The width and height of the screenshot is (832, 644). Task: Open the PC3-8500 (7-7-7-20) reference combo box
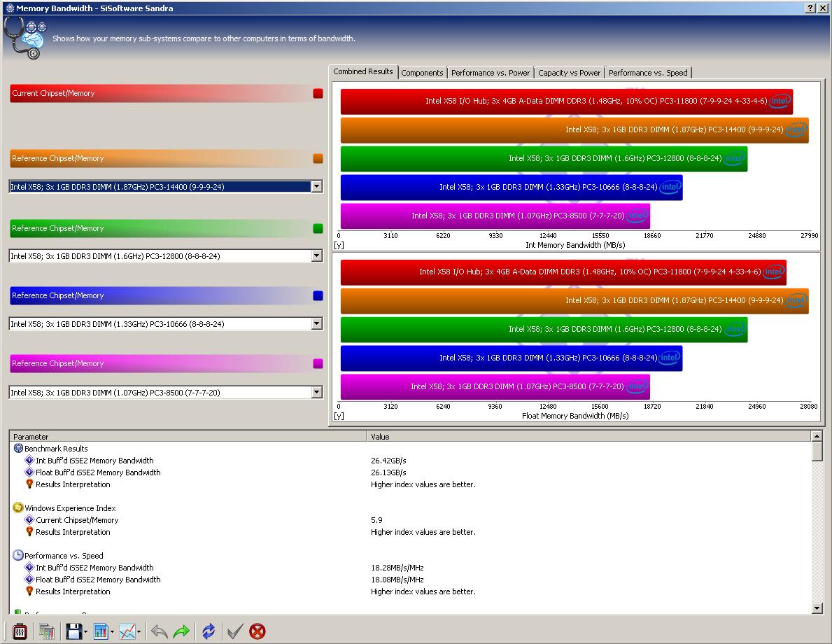[x=166, y=392]
